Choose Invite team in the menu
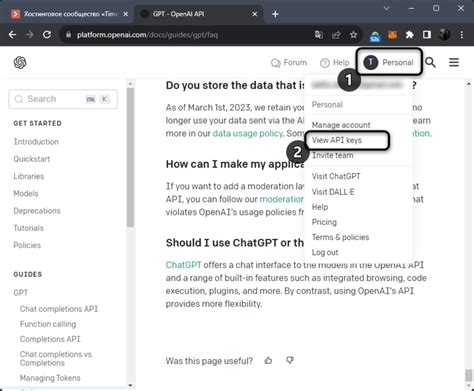 (x=332, y=155)
